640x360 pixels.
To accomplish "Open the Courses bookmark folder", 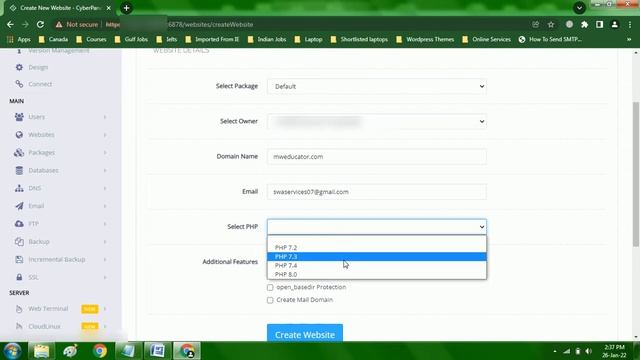I will click(91, 40).
